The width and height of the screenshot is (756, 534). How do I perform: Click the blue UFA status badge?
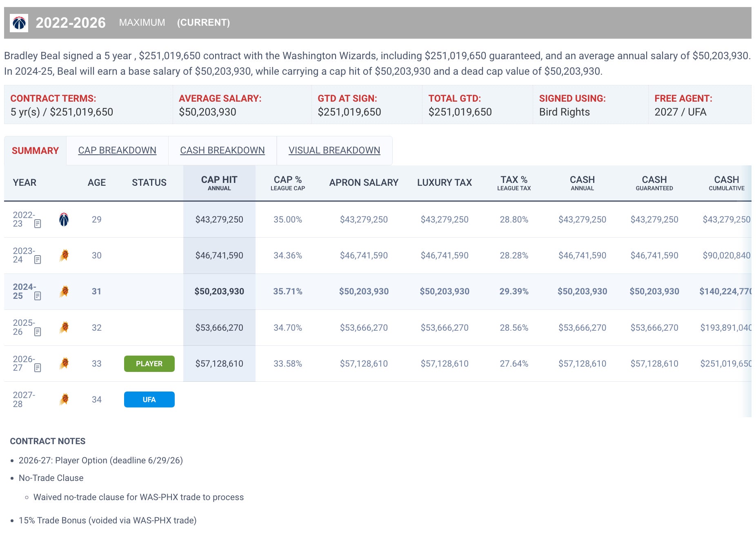(x=149, y=400)
